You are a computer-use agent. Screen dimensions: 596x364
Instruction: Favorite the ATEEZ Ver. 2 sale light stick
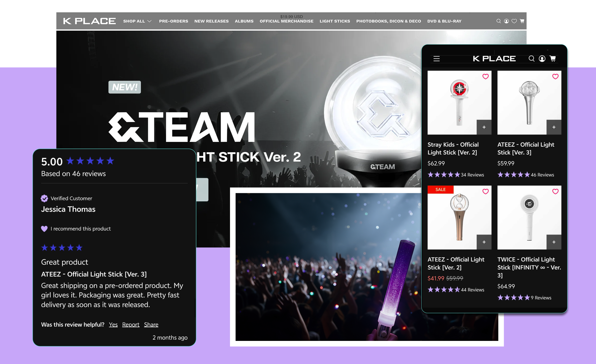click(485, 192)
